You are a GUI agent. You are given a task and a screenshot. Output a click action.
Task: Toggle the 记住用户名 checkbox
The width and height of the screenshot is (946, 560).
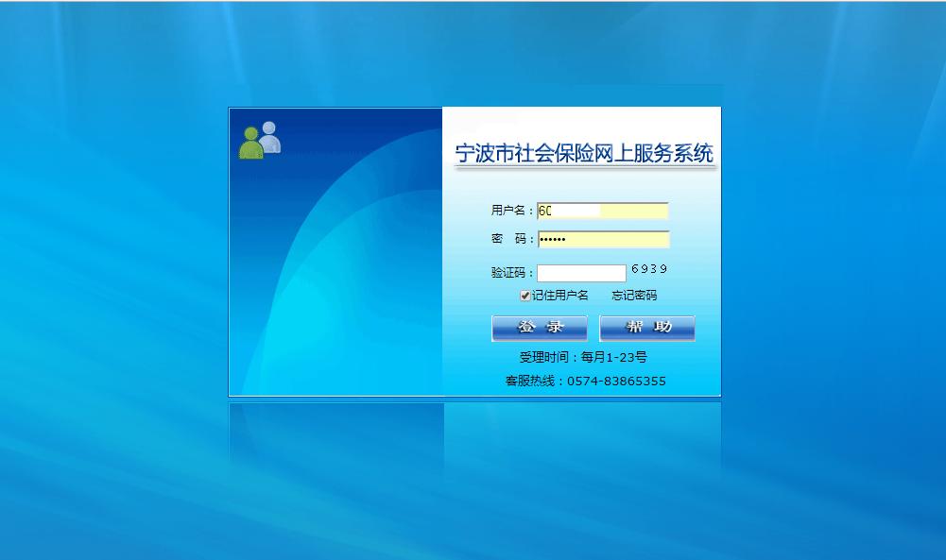pos(525,296)
